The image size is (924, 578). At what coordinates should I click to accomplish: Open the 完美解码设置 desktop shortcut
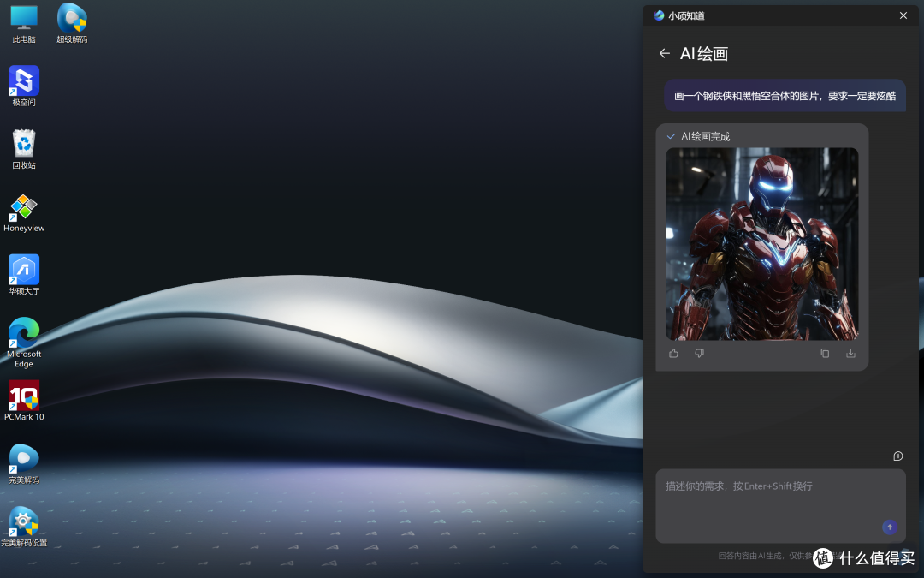tap(24, 527)
